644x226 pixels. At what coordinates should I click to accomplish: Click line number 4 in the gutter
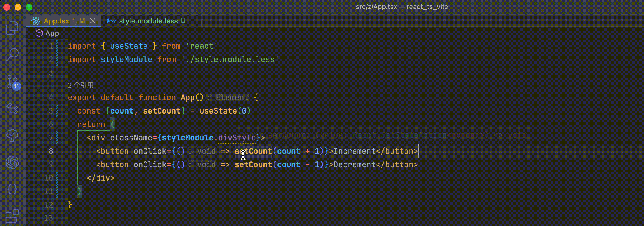[x=51, y=97]
